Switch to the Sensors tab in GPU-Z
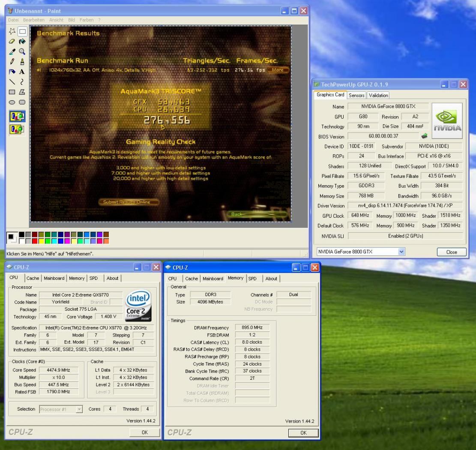 (x=356, y=96)
